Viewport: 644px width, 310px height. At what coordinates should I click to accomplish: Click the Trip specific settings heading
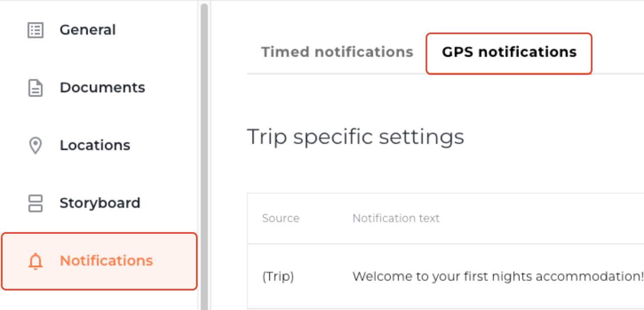click(x=356, y=136)
